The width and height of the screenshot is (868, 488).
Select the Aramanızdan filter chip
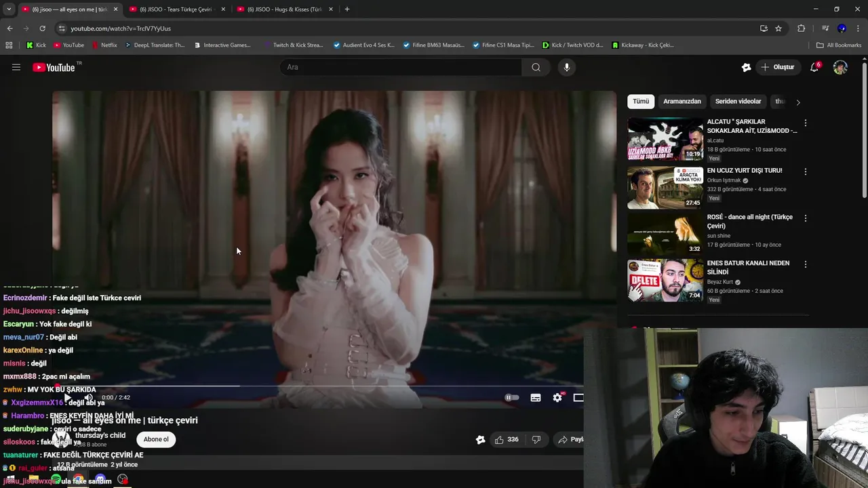coord(682,102)
